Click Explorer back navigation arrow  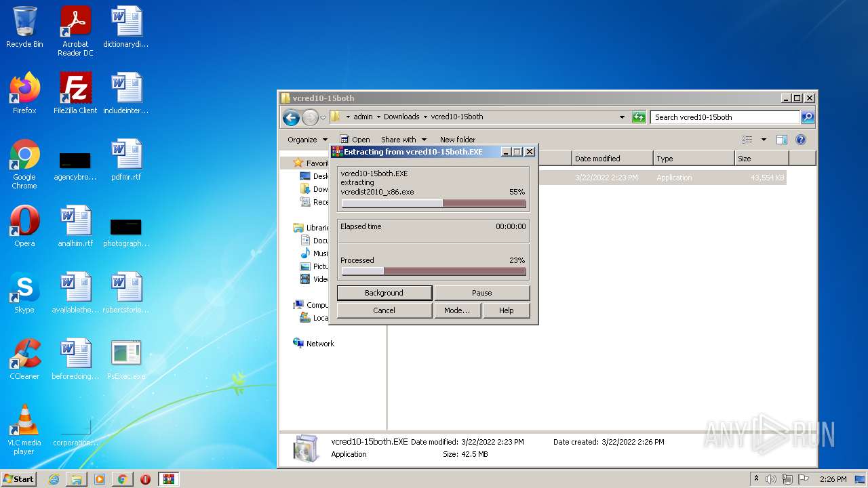point(291,117)
